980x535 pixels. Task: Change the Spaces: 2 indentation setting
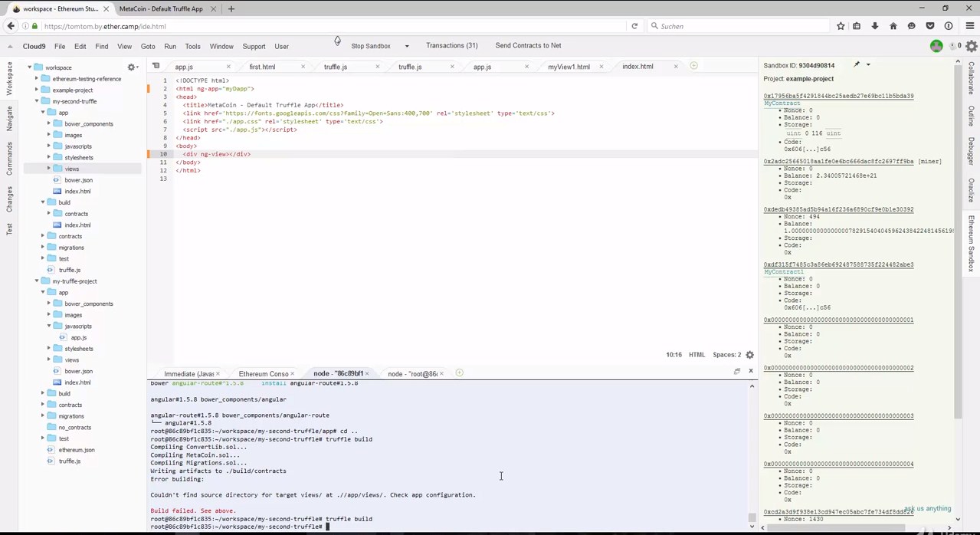[726, 355]
